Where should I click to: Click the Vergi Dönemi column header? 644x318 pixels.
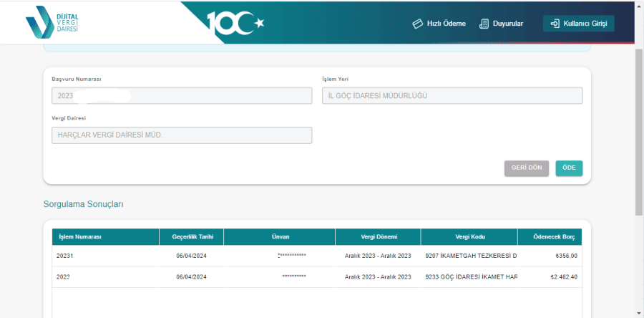click(x=377, y=237)
